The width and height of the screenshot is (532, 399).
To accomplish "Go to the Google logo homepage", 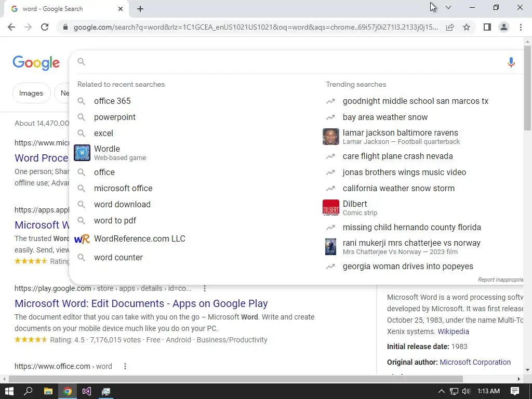I will (x=36, y=63).
